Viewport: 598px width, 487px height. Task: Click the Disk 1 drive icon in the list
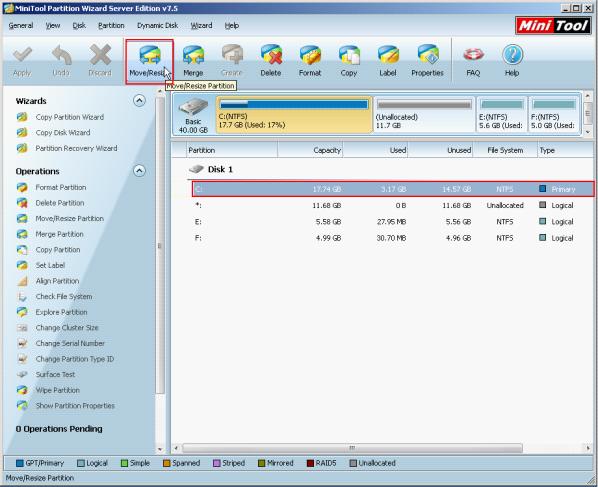(x=196, y=169)
